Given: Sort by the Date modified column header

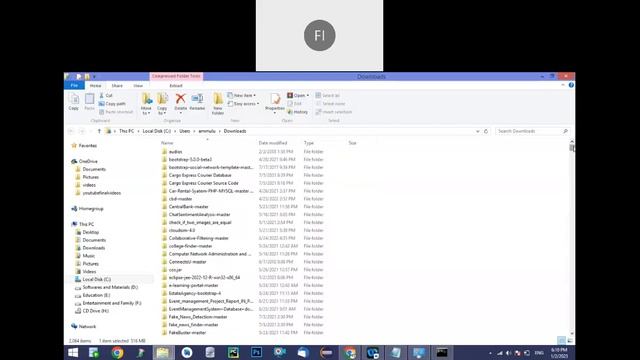Looking at the screenshot, I should coord(273,143).
